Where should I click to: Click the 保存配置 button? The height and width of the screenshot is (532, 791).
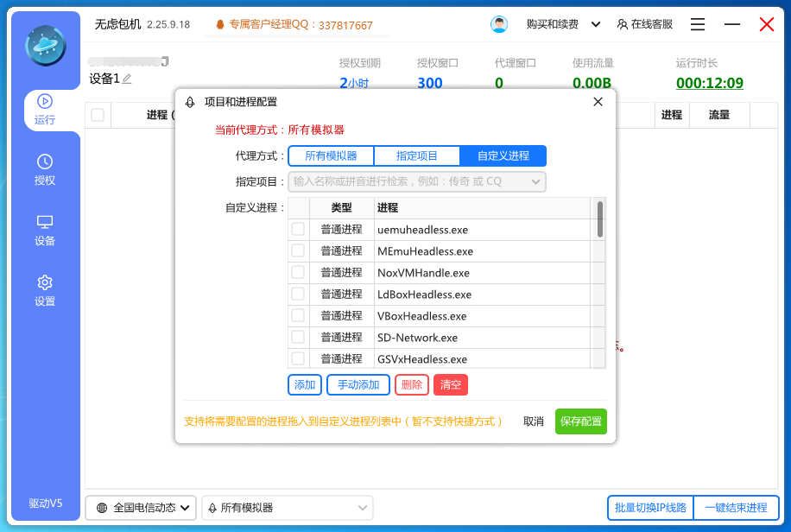coord(580,421)
